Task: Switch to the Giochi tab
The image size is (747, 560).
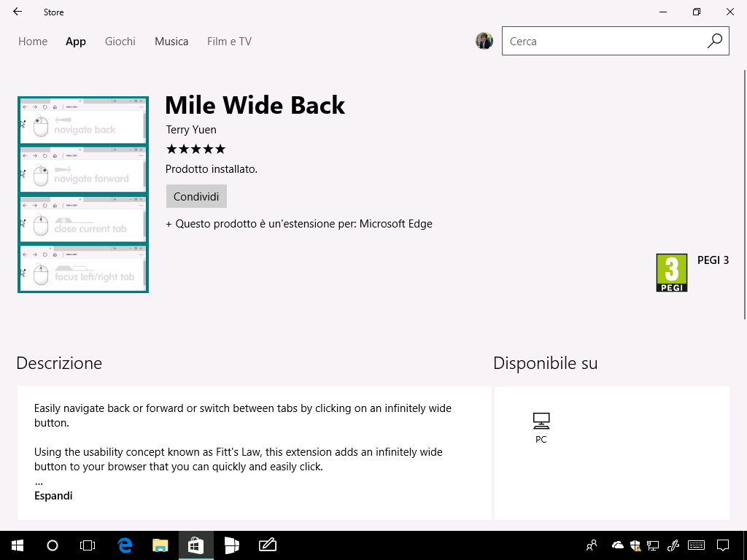Action: [x=120, y=42]
